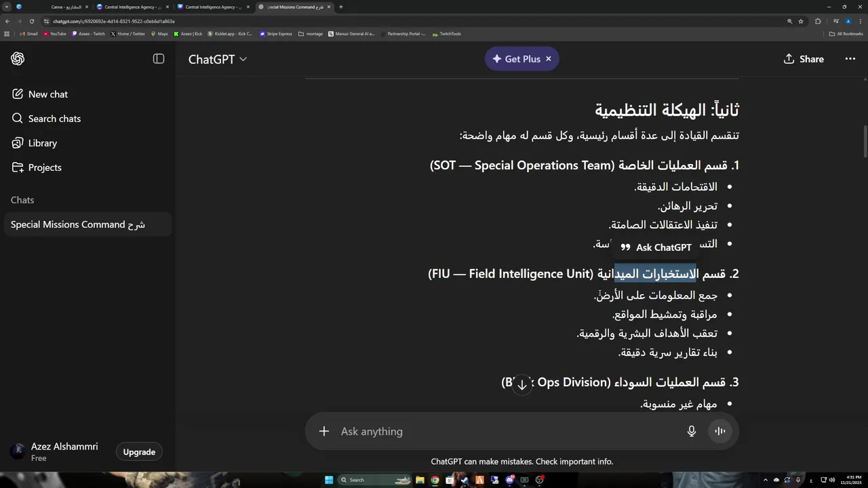Show hidden system tray icons
The height and width of the screenshot is (488, 868).
[x=766, y=480]
